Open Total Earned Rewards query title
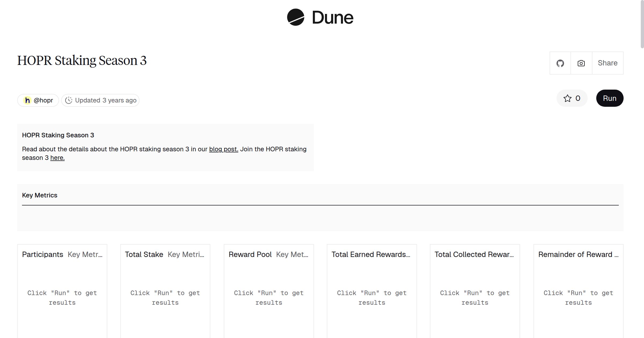Viewport: 644px width, 338px height. pyautogui.click(x=371, y=254)
